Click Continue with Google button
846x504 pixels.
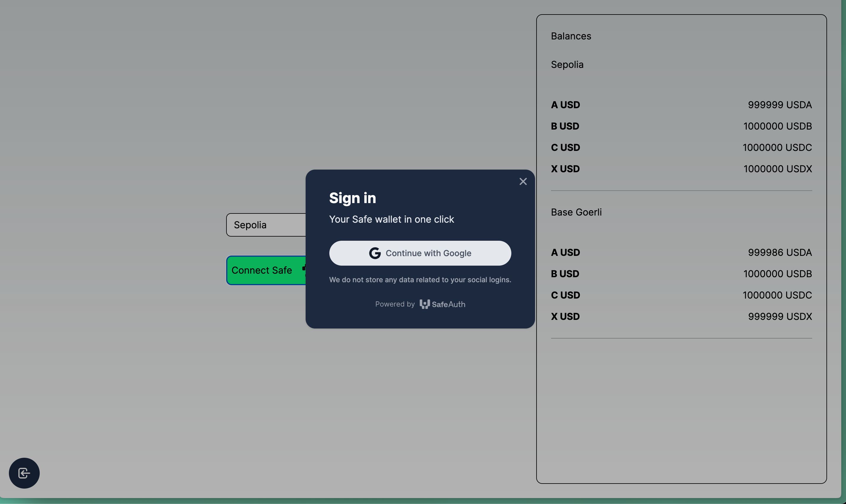[420, 253]
